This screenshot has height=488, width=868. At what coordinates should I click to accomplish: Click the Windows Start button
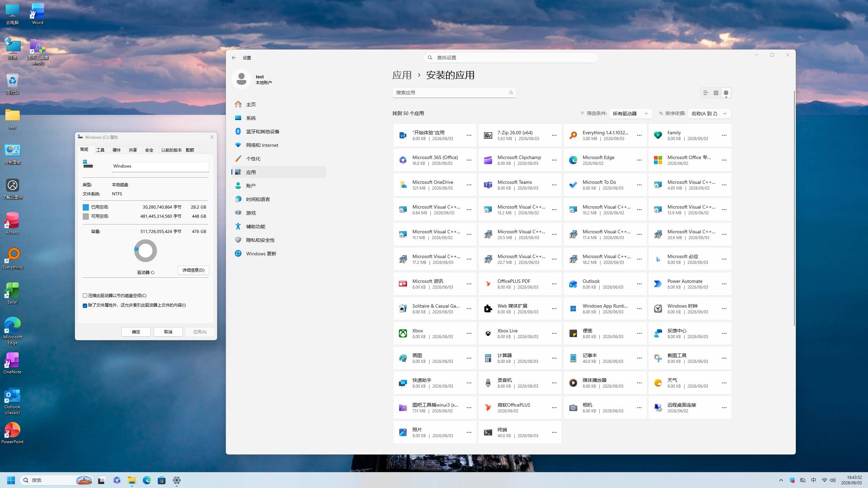(11, 480)
